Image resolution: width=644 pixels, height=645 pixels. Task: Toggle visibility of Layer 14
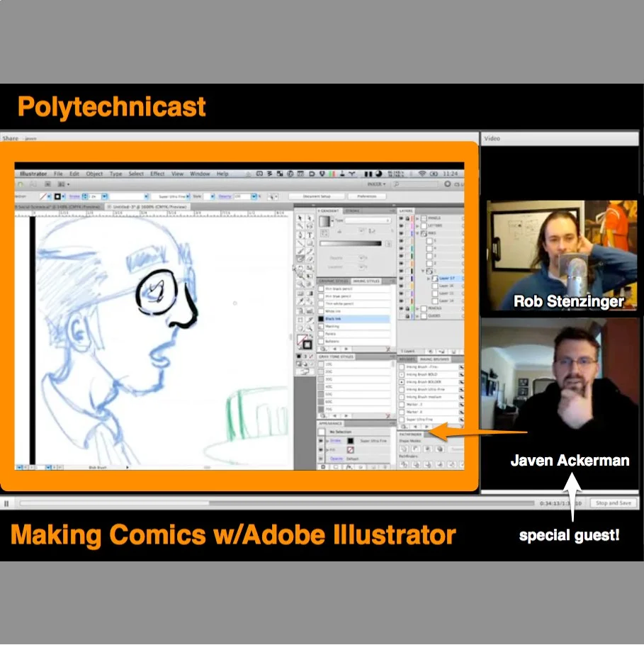click(x=402, y=301)
